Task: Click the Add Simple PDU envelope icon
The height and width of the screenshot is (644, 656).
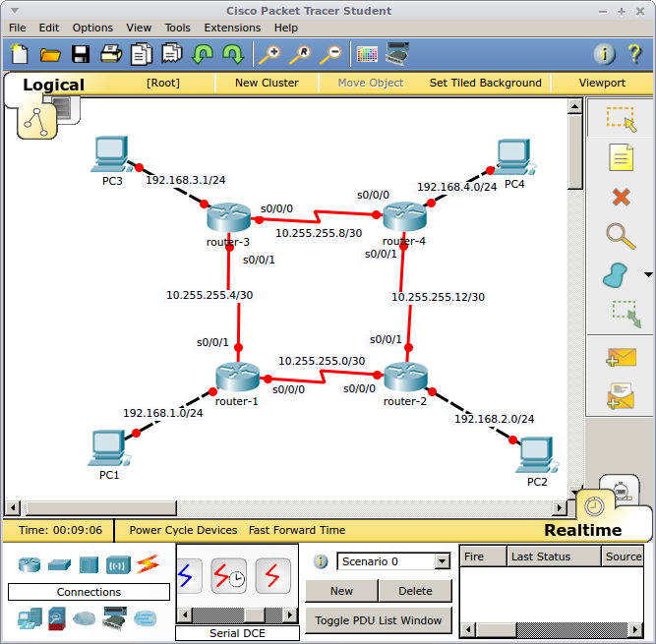Action: [622, 358]
